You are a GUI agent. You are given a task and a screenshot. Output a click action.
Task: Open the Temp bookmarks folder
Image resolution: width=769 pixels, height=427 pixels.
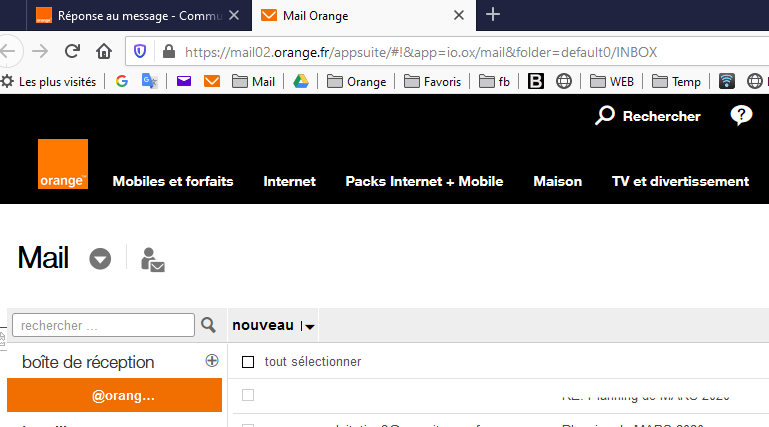point(676,82)
